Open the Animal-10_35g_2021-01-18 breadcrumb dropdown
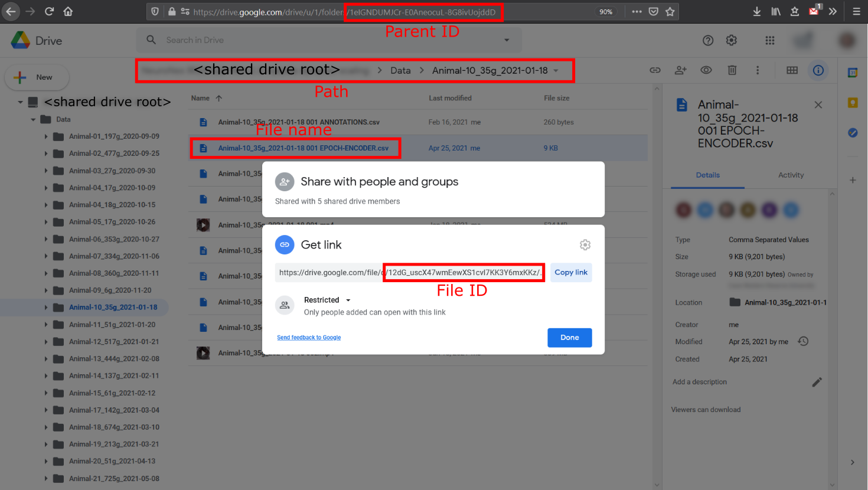 coord(556,71)
